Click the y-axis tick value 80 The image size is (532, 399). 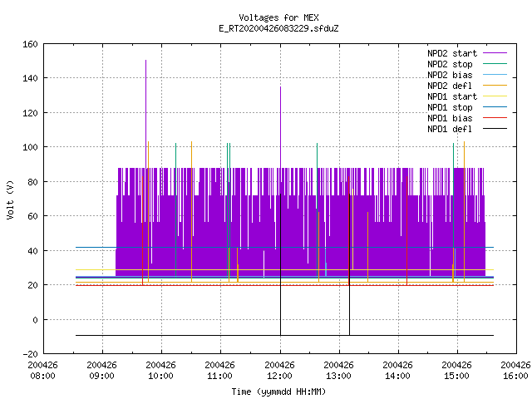click(x=32, y=182)
